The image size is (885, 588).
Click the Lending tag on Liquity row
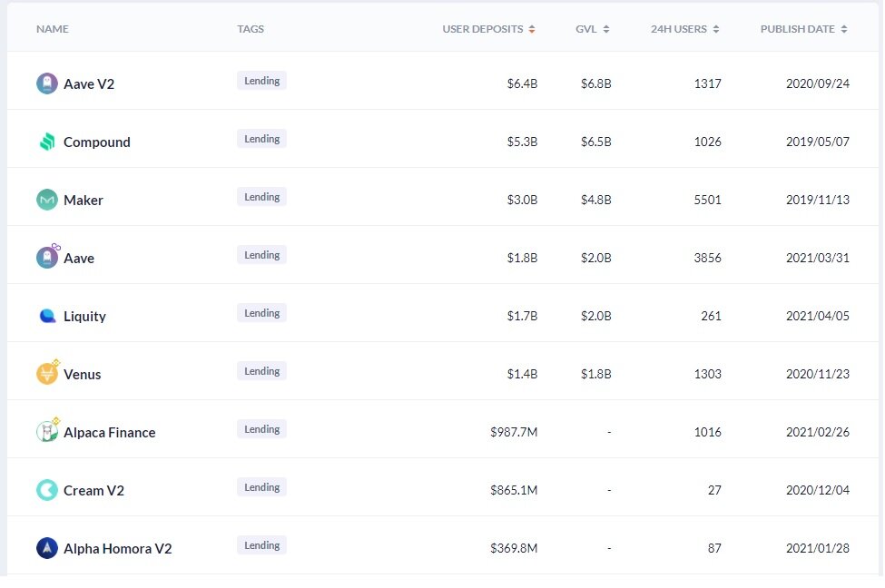[x=261, y=313]
